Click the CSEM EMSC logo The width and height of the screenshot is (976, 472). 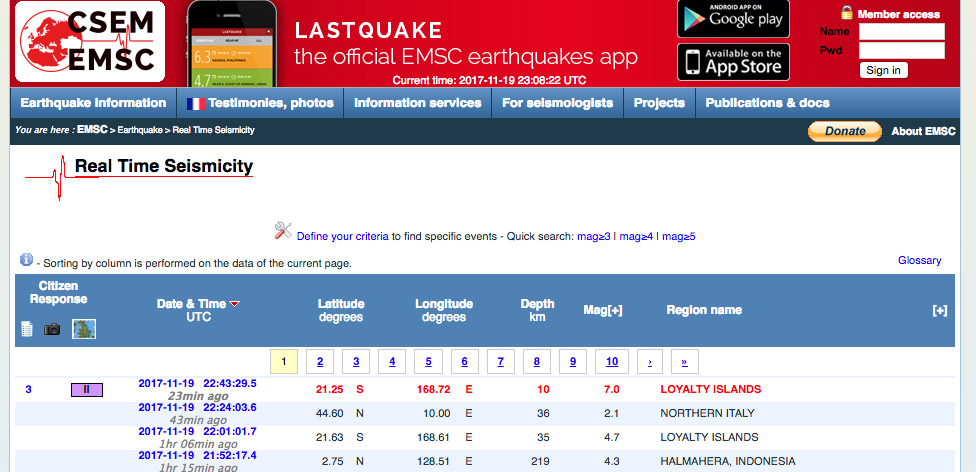[89, 42]
